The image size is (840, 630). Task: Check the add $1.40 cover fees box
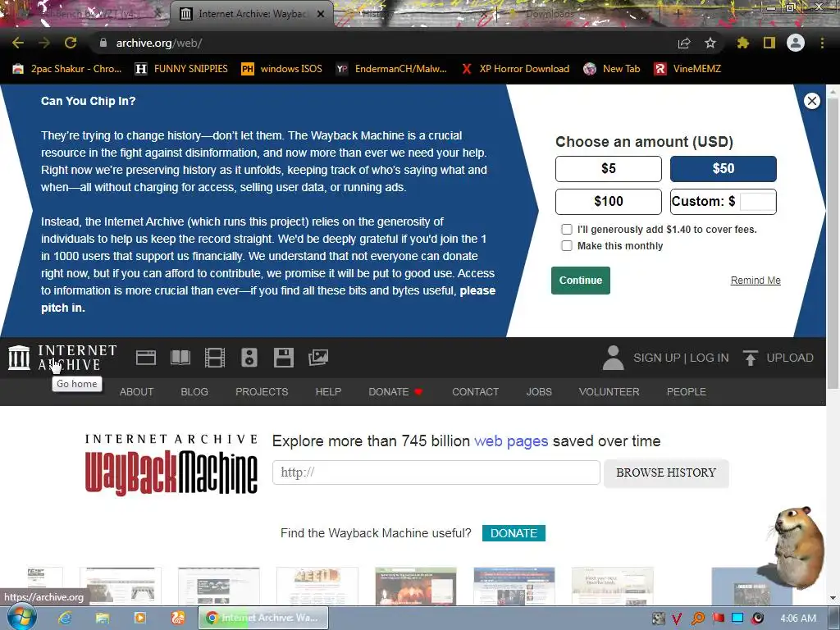[x=566, y=230]
